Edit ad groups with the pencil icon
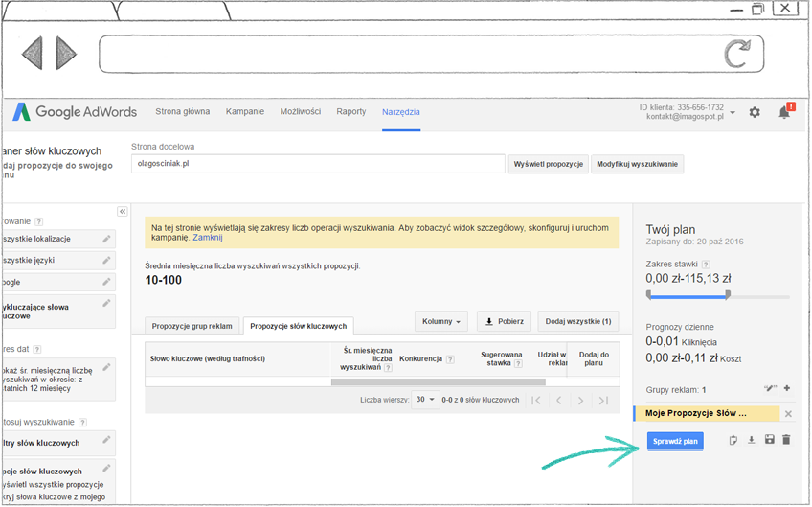Viewport: 812px width, 507px height. click(770, 389)
